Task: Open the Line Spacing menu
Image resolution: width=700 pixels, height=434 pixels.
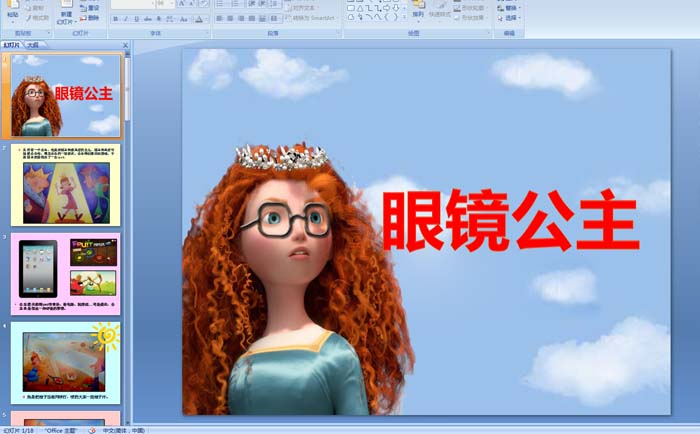Action: click(x=275, y=4)
